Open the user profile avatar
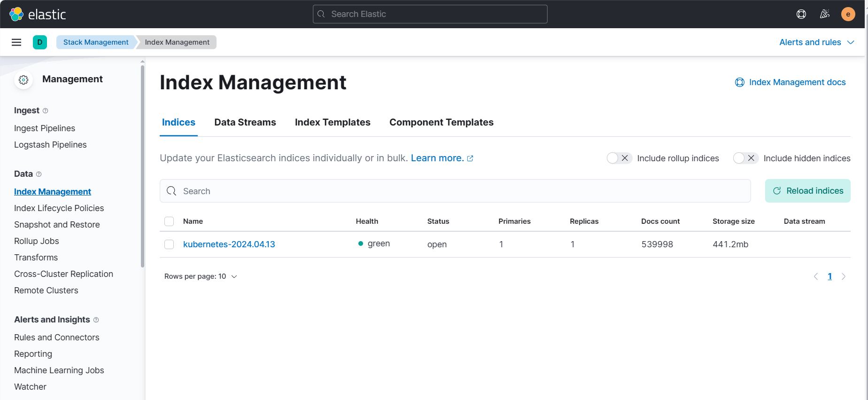The image size is (868, 400). tap(848, 14)
